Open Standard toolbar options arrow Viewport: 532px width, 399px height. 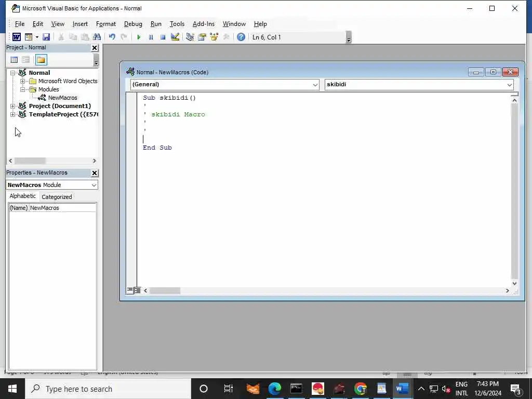[x=349, y=37]
